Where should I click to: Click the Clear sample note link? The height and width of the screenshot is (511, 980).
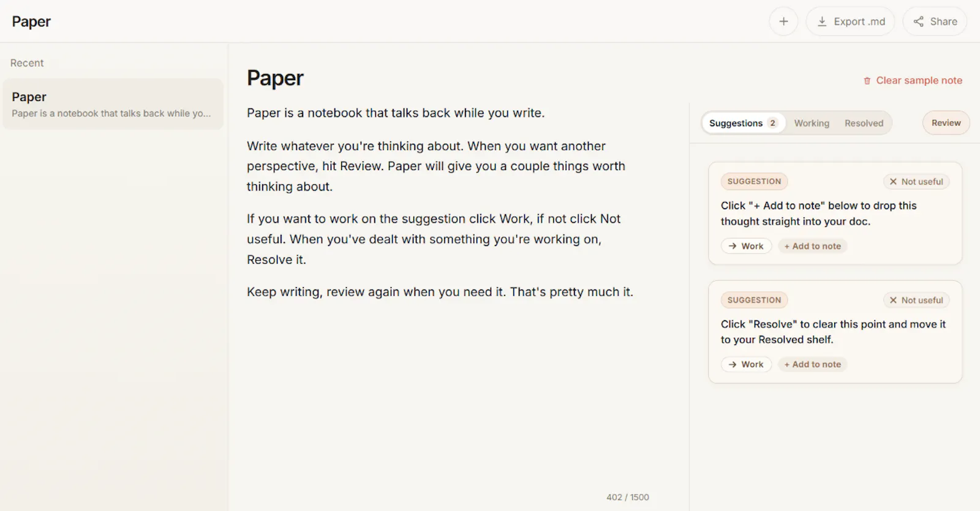[x=913, y=81]
